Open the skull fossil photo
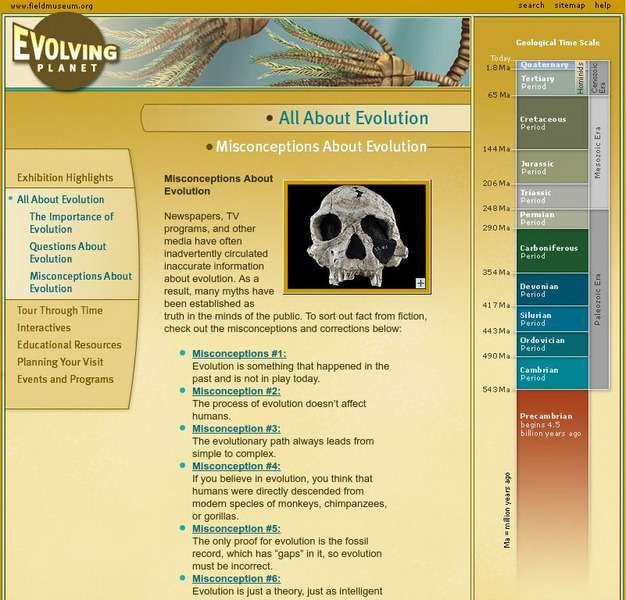 (356, 237)
